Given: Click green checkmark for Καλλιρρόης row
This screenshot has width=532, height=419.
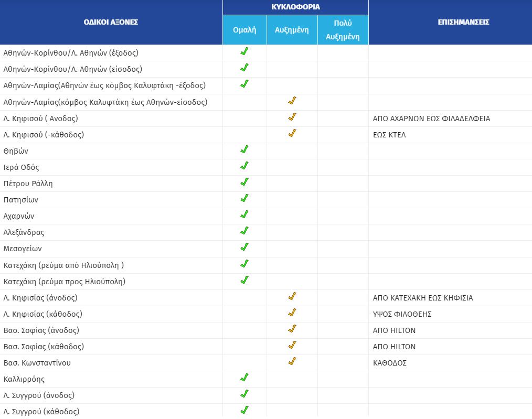Looking at the screenshot, I should coord(244,378).
